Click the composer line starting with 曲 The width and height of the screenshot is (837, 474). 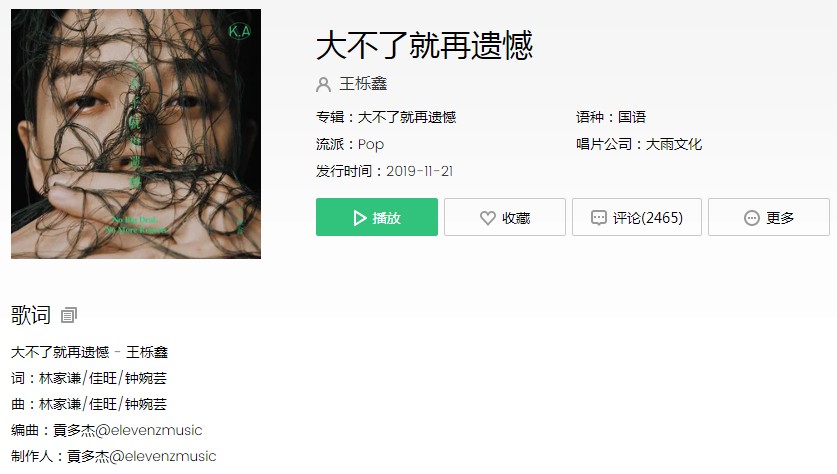click(x=89, y=404)
